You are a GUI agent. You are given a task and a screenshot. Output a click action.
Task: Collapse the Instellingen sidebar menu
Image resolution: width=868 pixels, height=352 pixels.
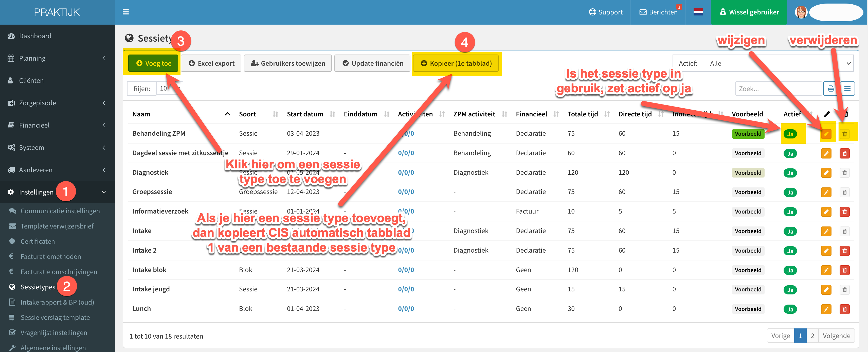57,192
